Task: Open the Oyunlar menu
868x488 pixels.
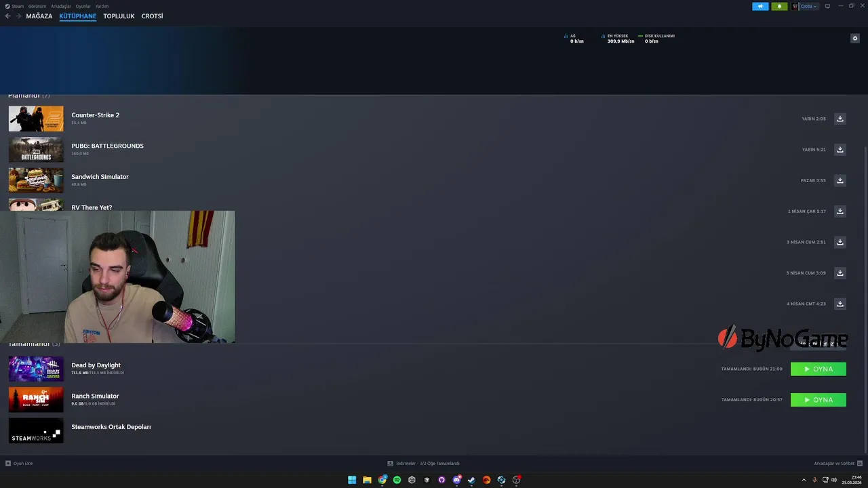Action: click(83, 6)
